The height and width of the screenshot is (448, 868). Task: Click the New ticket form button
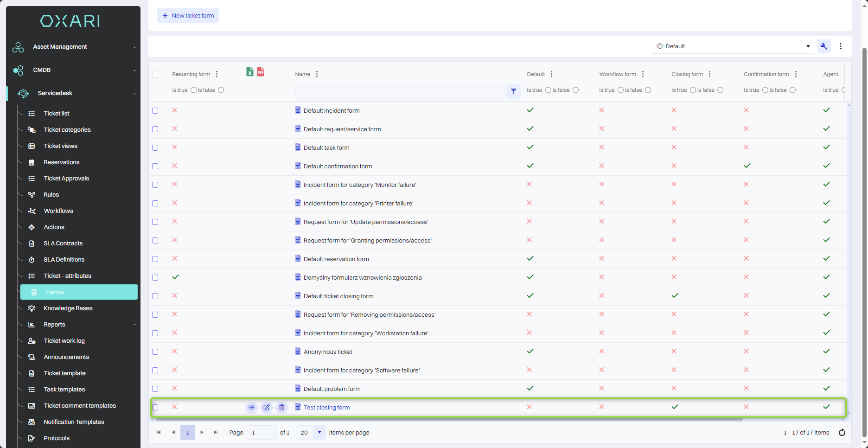pyautogui.click(x=188, y=16)
